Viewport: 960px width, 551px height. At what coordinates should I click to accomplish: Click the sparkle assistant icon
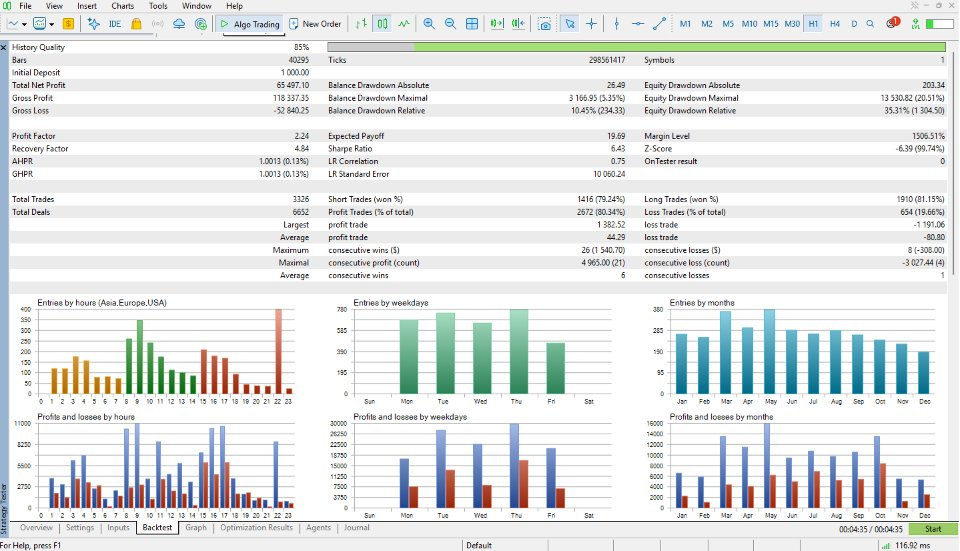click(x=94, y=24)
